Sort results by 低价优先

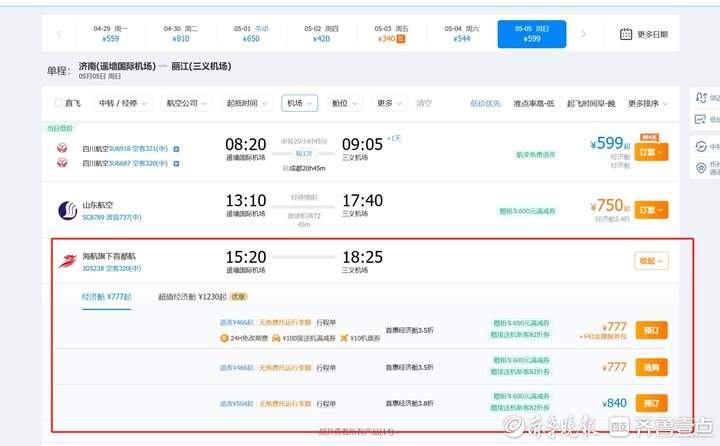pos(485,103)
